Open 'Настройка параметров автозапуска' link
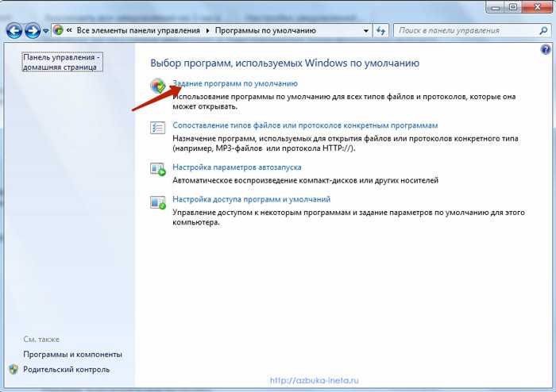The height and width of the screenshot is (392, 556). pos(237,167)
